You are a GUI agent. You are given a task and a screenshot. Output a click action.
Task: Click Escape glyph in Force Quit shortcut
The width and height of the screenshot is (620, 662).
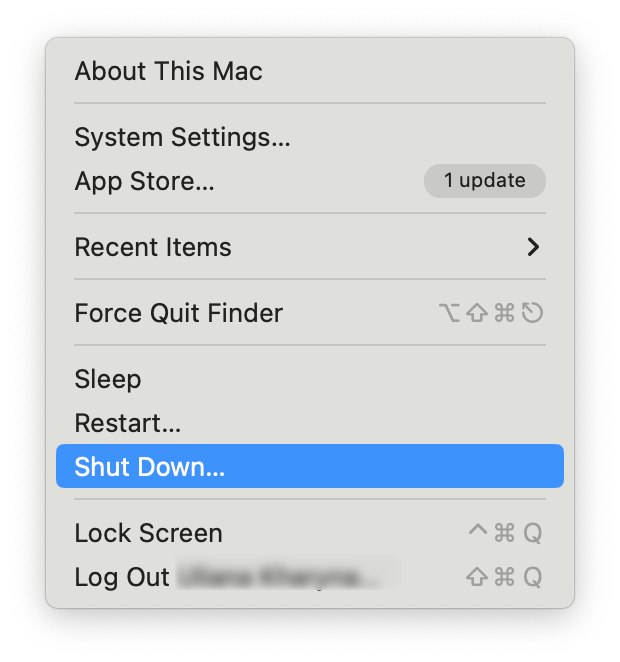(x=533, y=314)
